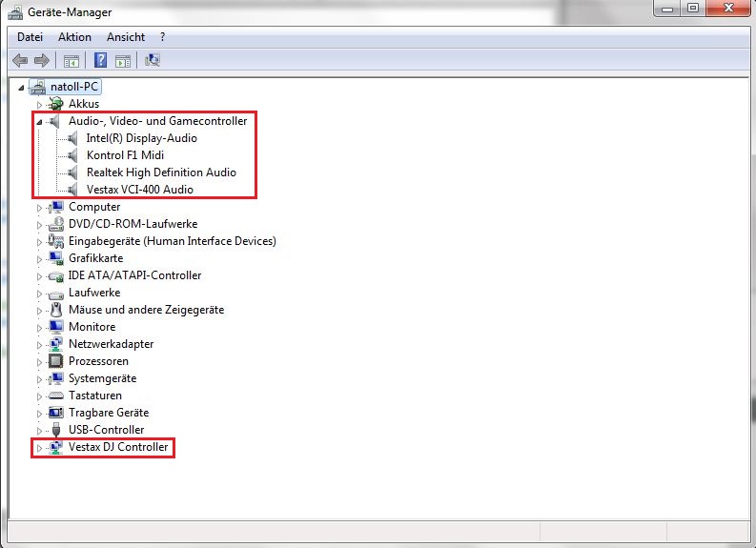Image resolution: width=756 pixels, height=548 pixels.
Task: Click the Tastaturen keyboard icon
Action: (x=56, y=396)
